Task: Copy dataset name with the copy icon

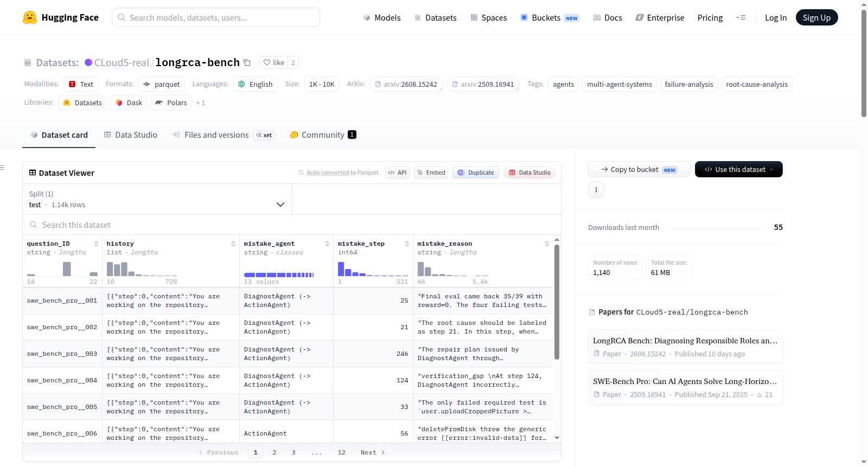Action: 247,62
